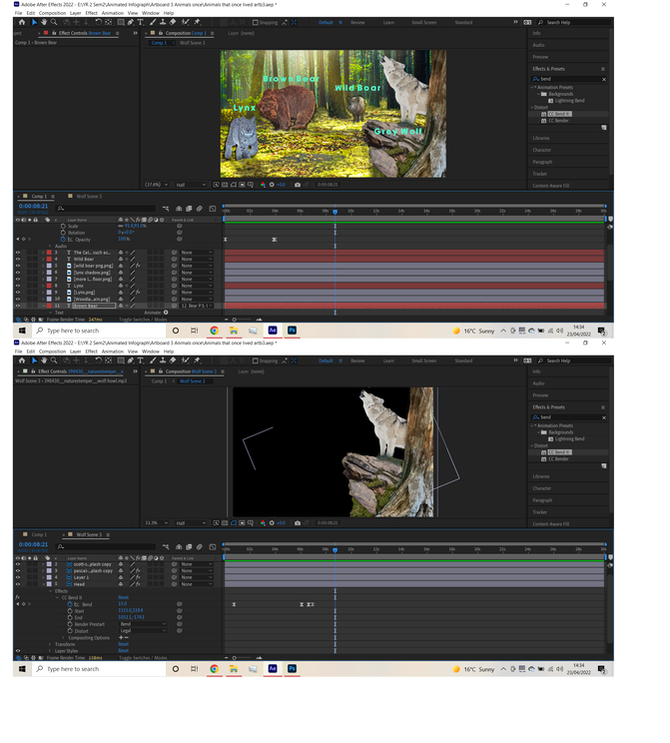The width and height of the screenshot is (670, 743).
Task: Switch to Wolf Scene 3 tab in top timeline
Action: coord(89,196)
